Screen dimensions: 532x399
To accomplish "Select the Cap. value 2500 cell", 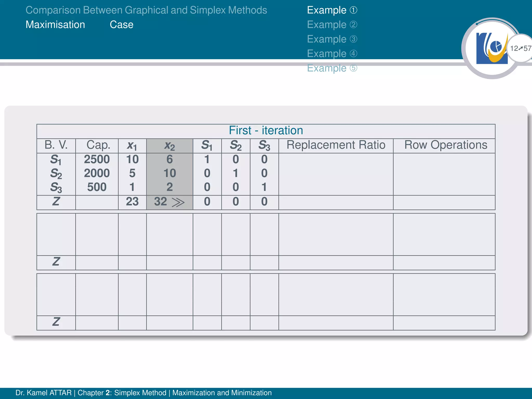I will point(97,159).
